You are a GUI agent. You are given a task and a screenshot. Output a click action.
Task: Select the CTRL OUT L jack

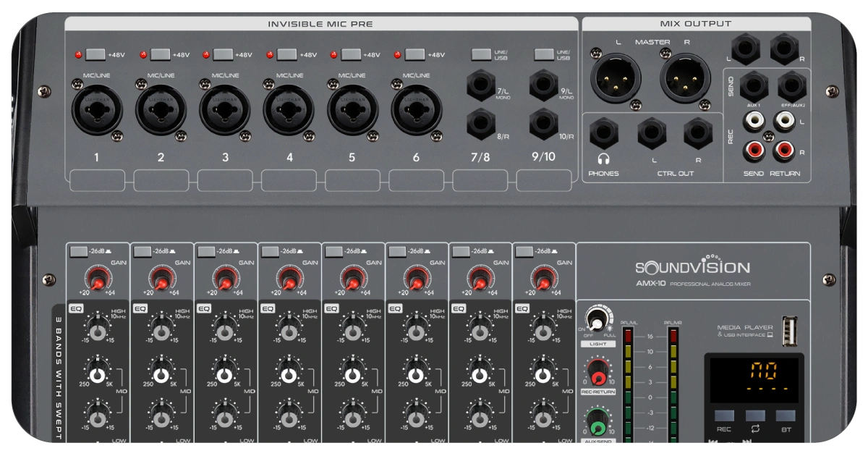pyautogui.click(x=652, y=135)
